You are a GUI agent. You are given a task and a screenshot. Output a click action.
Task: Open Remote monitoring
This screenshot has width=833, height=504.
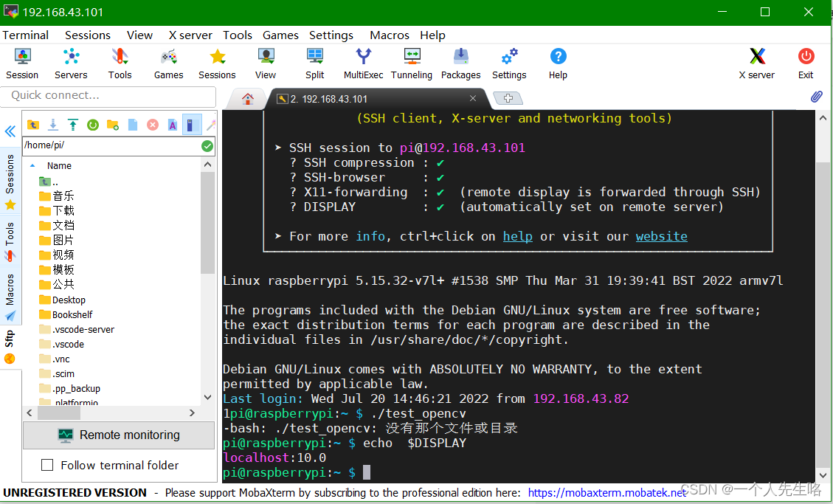pos(118,435)
